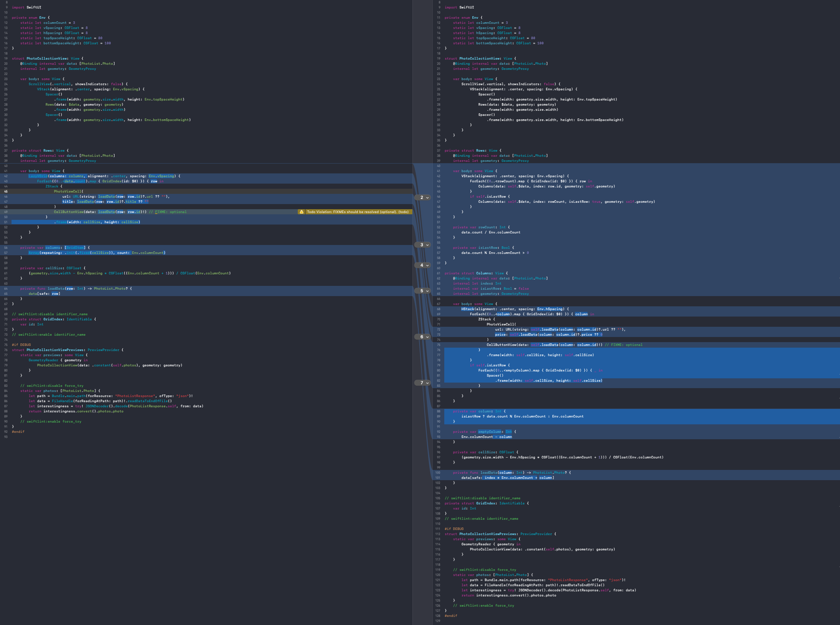The image size is (840, 625).
Task: Click 'import SwiftUI' in the left pane
Action: [26, 7]
